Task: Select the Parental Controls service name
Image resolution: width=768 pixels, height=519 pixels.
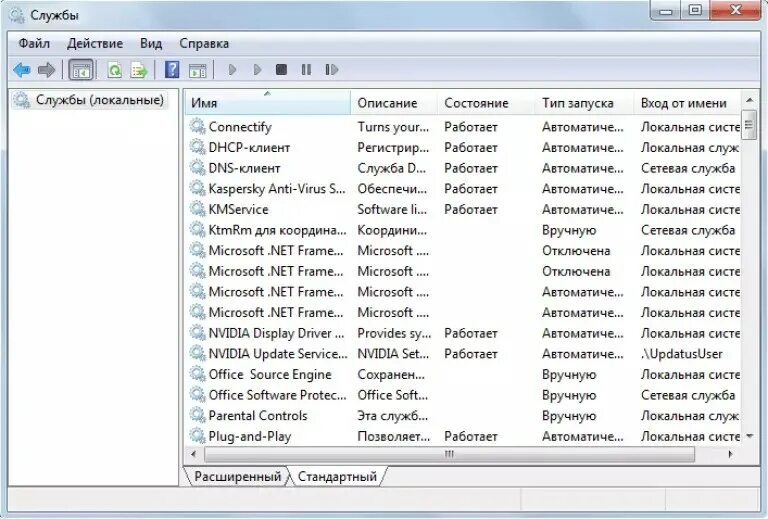Action: coord(258,415)
